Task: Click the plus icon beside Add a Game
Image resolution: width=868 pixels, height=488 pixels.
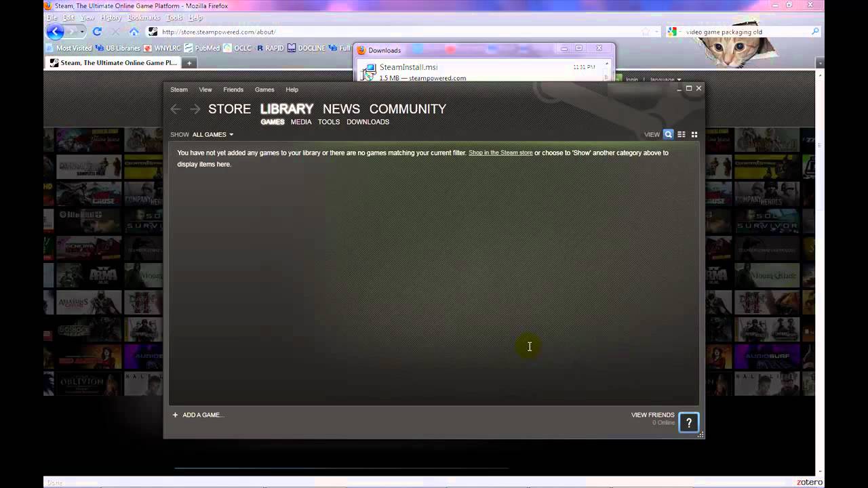Action: coord(175,415)
